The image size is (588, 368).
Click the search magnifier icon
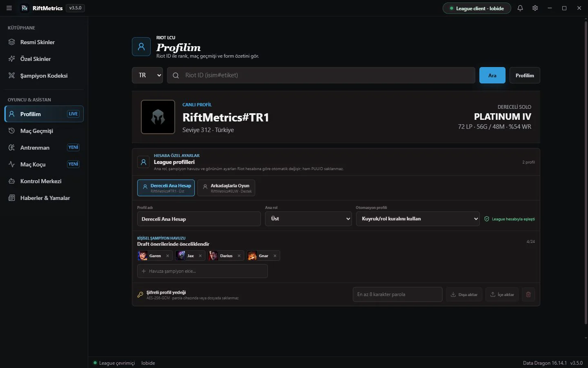click(176, 75)
